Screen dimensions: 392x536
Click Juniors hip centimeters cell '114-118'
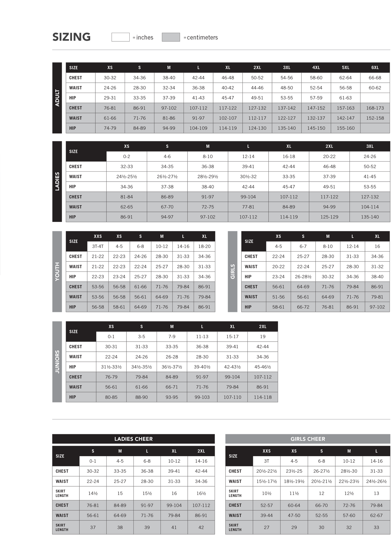[263, 397]
